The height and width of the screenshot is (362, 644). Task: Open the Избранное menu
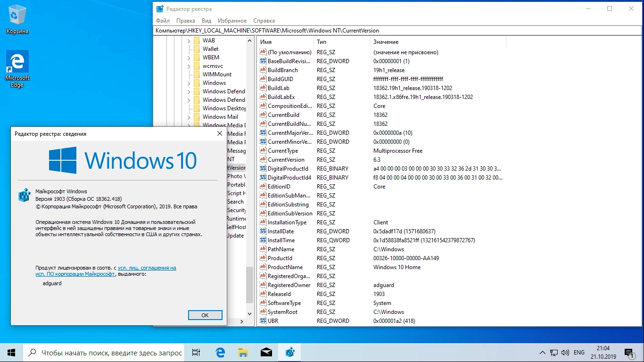coord(232,21)
